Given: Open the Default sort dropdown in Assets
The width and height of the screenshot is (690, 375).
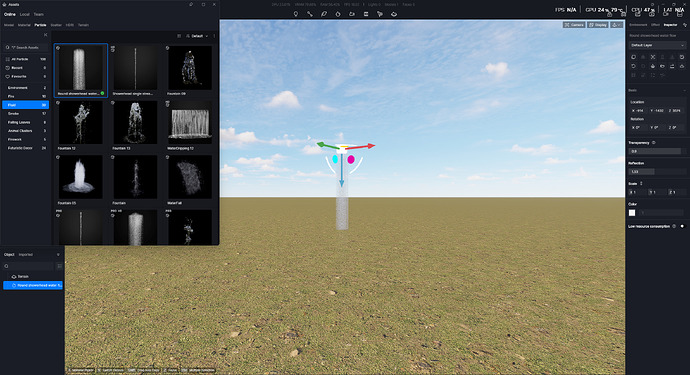Looking at the screenshot, I should (197, 36).
